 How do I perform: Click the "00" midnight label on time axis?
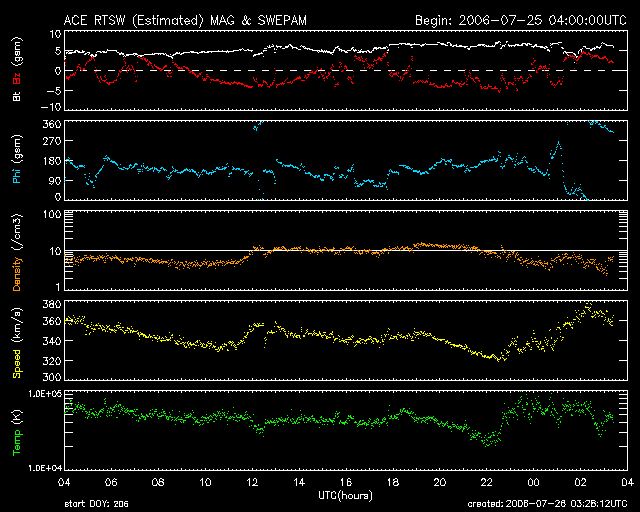pyautogui.click(x=533, y=482)
